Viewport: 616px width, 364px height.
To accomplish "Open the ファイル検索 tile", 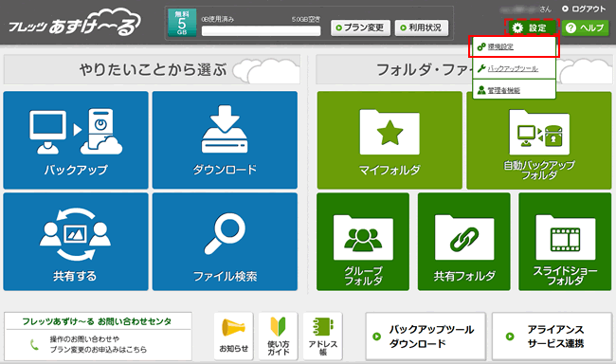I will [225, 242].
